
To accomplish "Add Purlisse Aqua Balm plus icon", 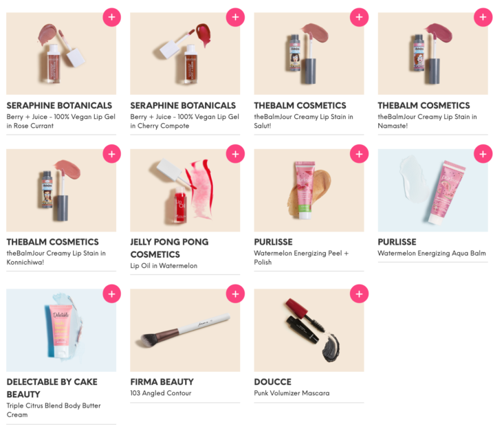I will coord(483,154).
